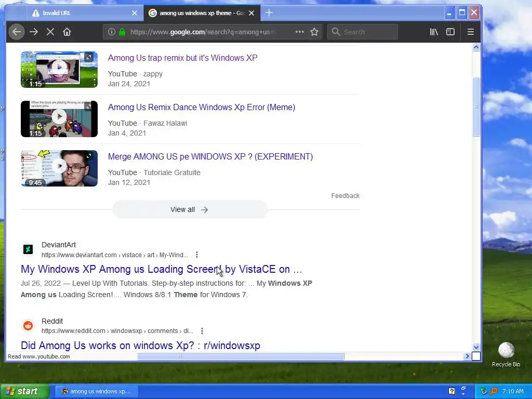Open the Recycle Bin desktop icon
The image size is (532, 399).
click(x=506, y=354)
